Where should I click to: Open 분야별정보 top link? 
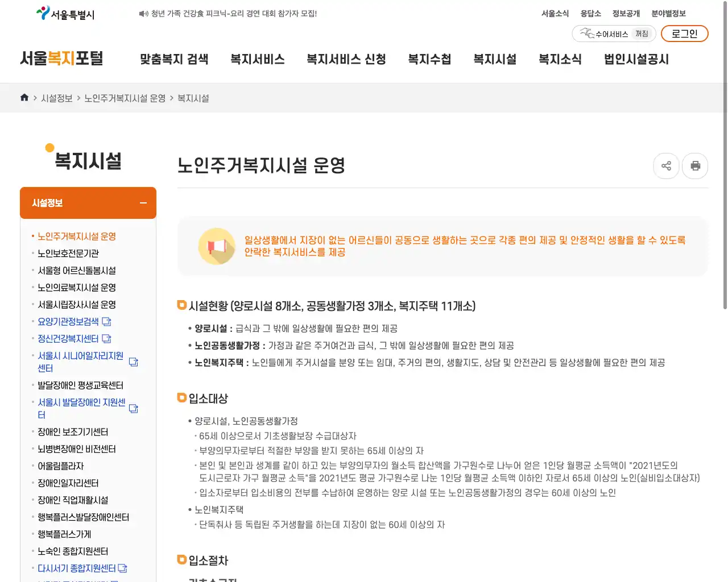coord(669,14)
